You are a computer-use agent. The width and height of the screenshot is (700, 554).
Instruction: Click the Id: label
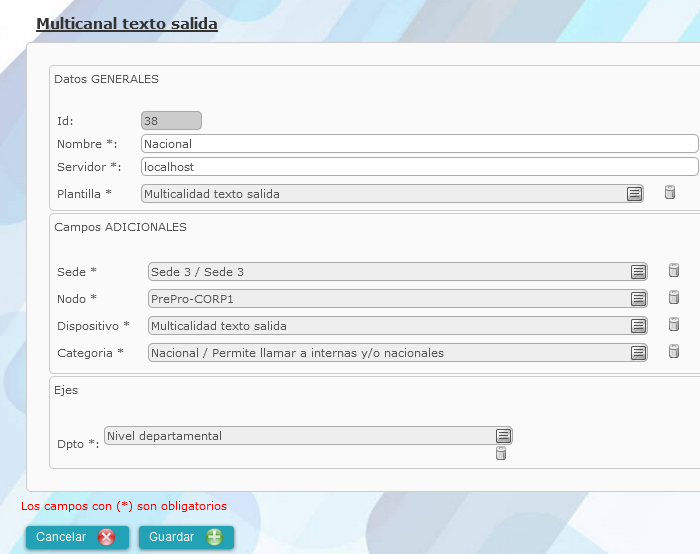point(65,121)
